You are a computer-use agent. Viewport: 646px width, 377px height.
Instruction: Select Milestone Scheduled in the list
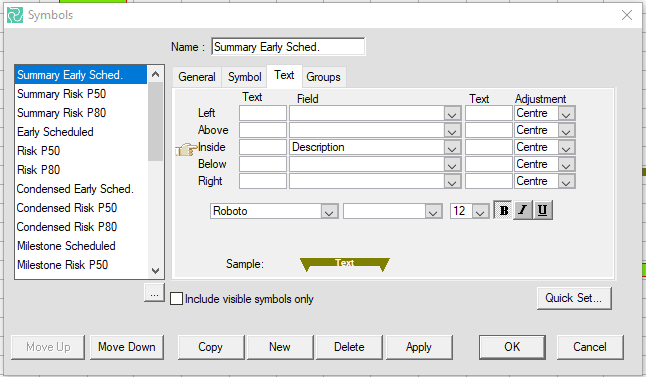pos(81,246)
